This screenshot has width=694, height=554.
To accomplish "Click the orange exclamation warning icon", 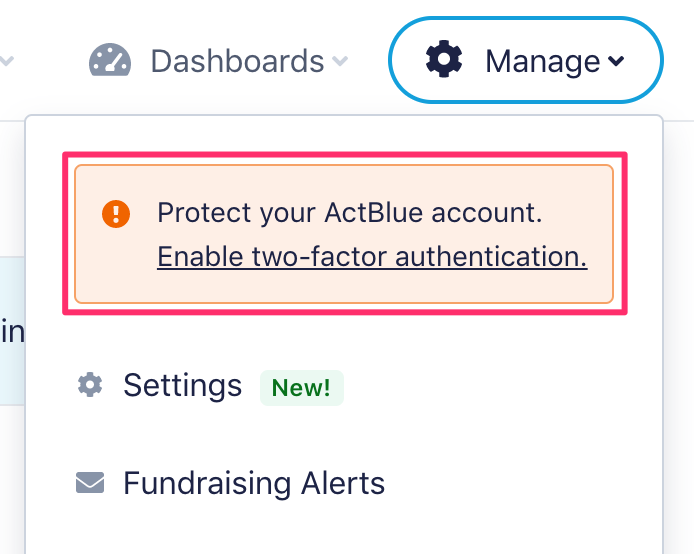I will click(x=116, y=213).
